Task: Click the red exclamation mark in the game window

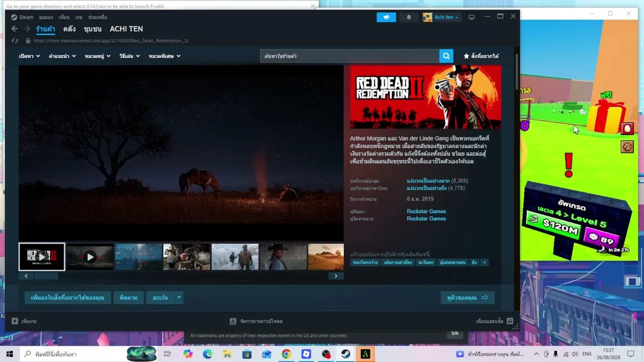Action: 569,165
